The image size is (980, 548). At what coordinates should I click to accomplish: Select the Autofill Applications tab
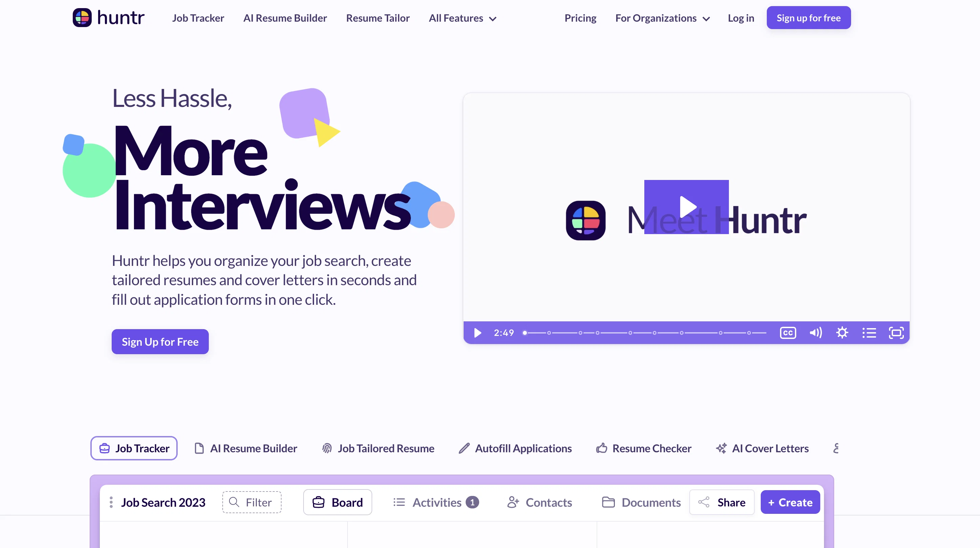pos(515,448)
